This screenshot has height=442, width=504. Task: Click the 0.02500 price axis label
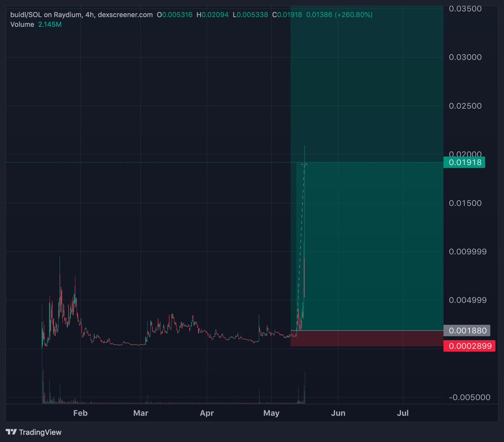click(465, 106)
